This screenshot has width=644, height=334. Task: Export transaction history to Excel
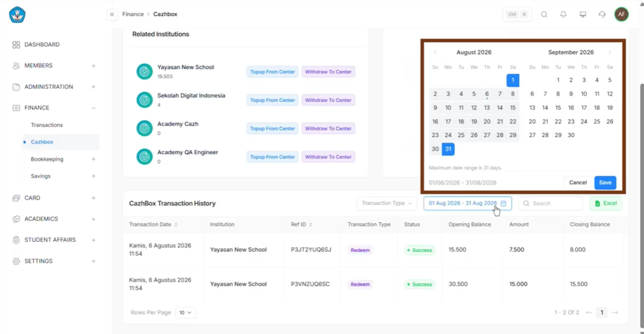(x=606, y=204)
